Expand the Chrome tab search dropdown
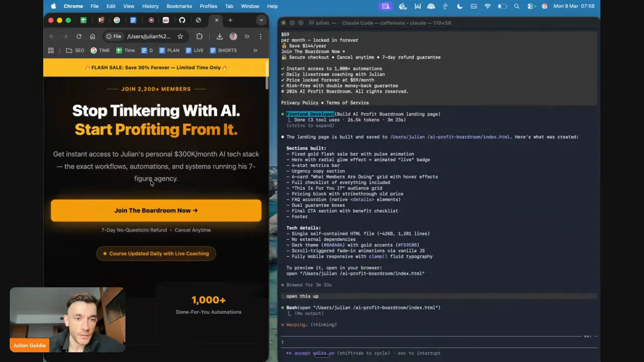The width and height of the screenshot is (644, 362). pos(261,20)
